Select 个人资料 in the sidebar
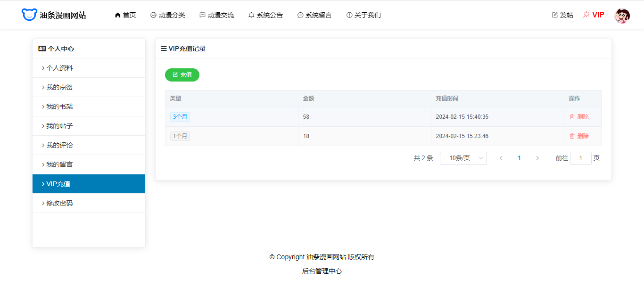 [59, 68]
